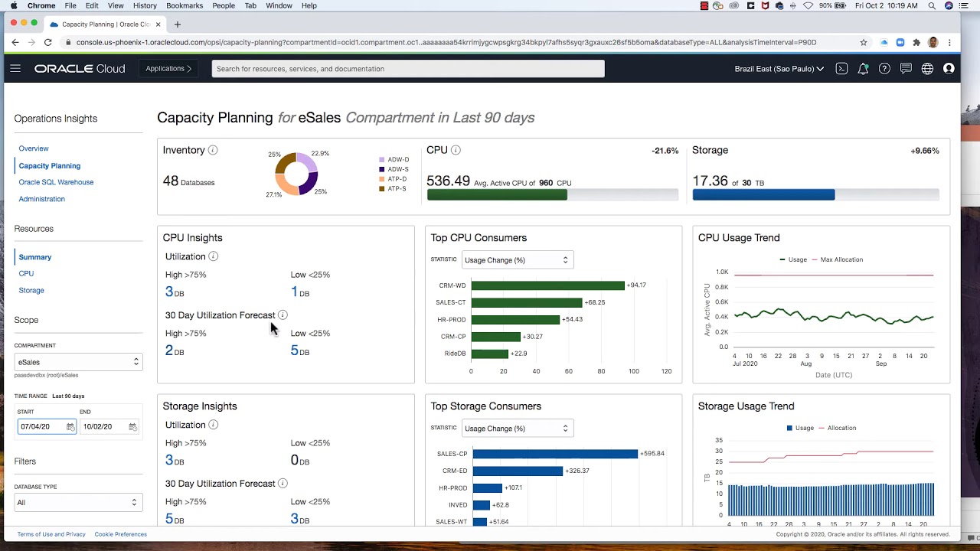980x551 pixels.
Task: Click the CPU info icon
Action: pos(456,150)
